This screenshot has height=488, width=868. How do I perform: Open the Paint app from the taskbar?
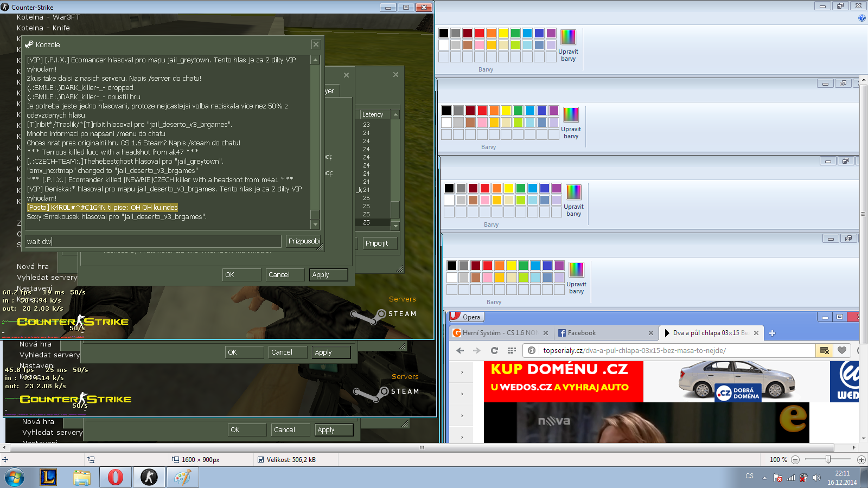pyautogui.click(x=182, y=477)
